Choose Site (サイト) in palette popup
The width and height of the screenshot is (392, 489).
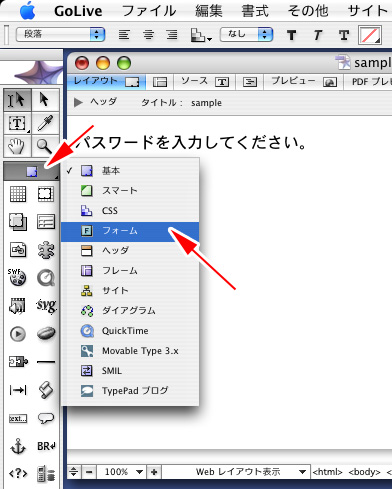pyautogui.click(x=130, y=291)
